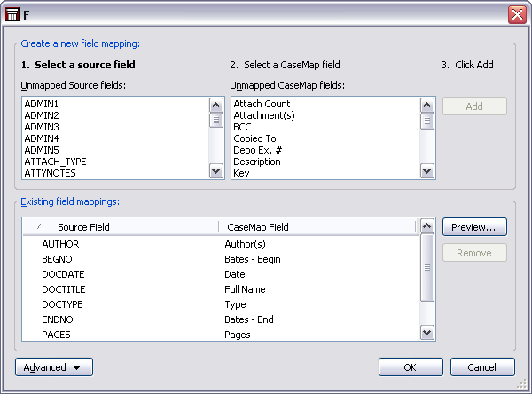Click the OK button
The width and height of the screenshot is (532, 394).
[411, 367]
